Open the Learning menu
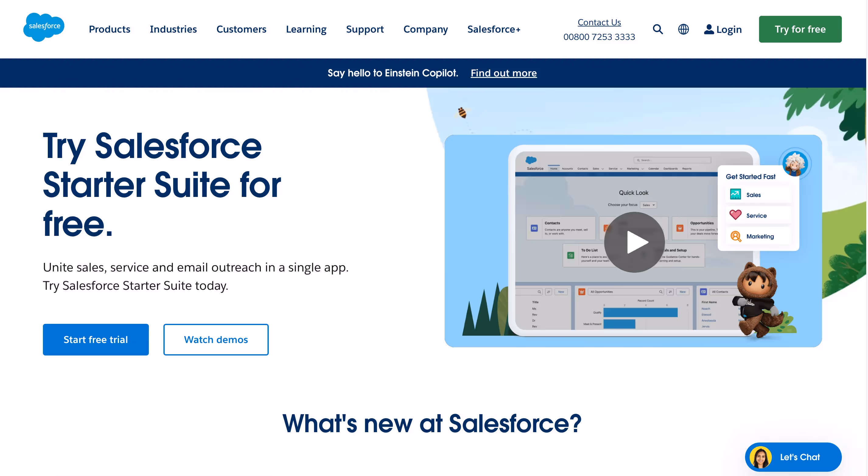The width and height of the screenshot is (868, 476). [306, 29]
